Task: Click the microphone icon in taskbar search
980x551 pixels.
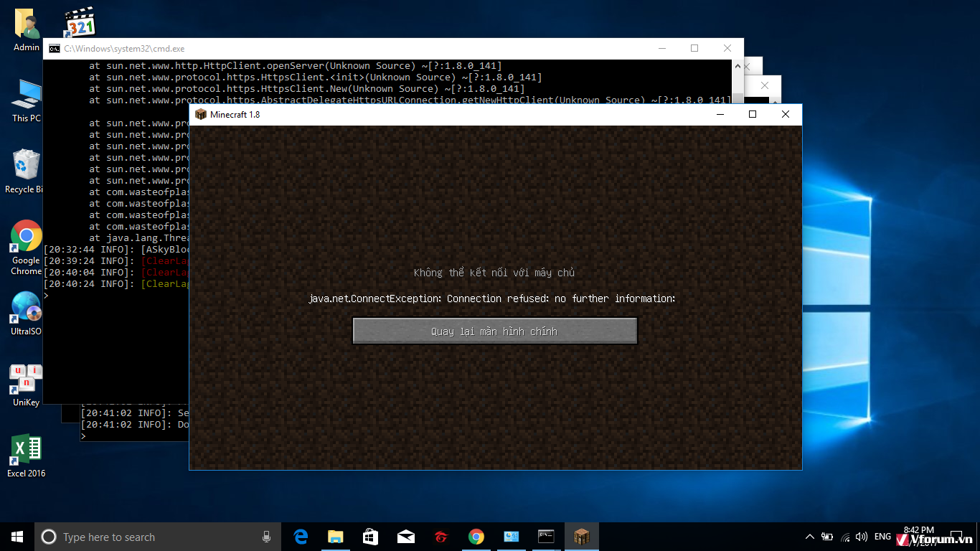Action: [x=266, y=537]
